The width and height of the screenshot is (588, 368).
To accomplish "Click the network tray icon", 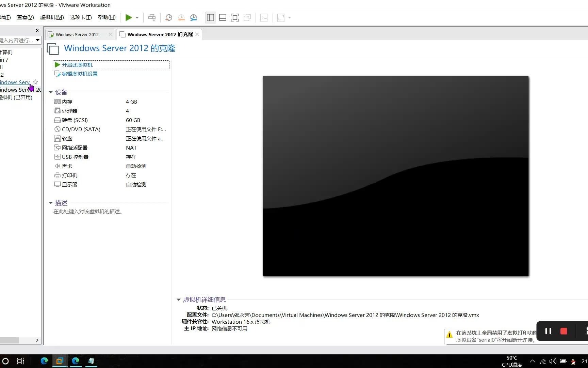I will click(x=543, y=361).
